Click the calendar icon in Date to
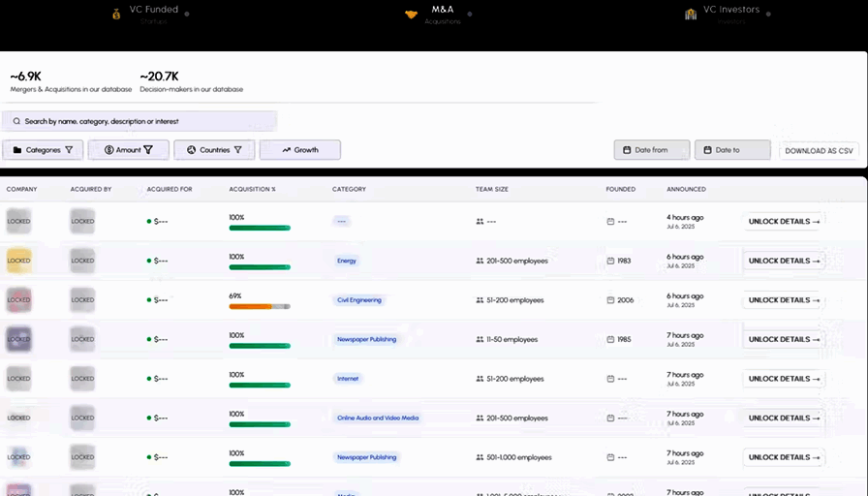This screenshot has width=868, height=496. click(705, 150)
